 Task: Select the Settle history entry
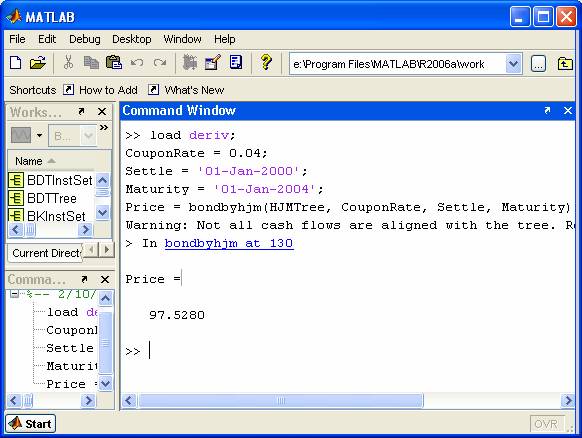[70, 348]
